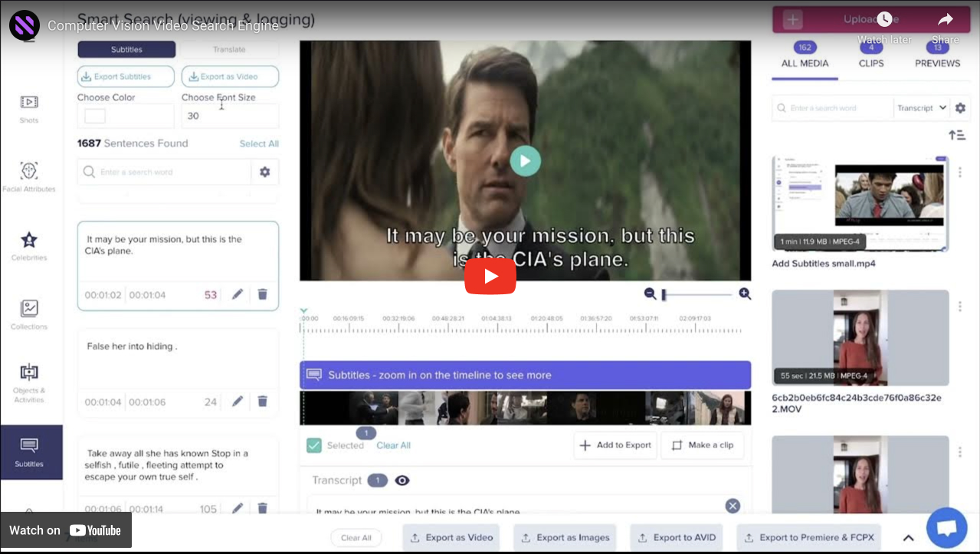Edit the 'False her into hiding' subtitle
The image size is (980, 554).
click(238, 402)
